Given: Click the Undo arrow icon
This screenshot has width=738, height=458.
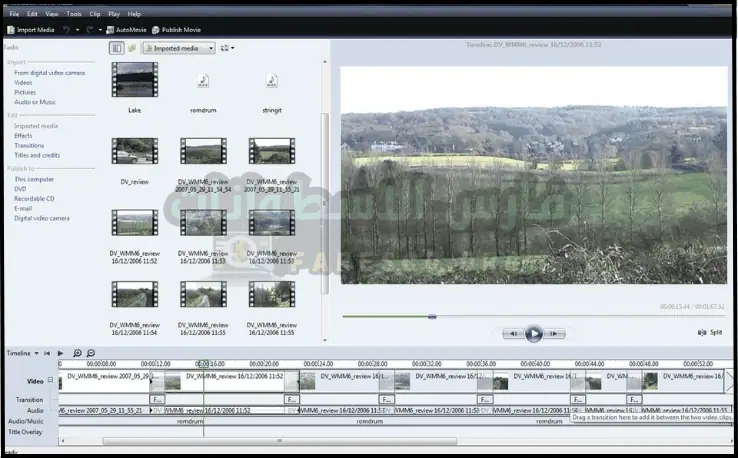Looking at the screenshot, I should pyautogui.click(x=66, y=30).
